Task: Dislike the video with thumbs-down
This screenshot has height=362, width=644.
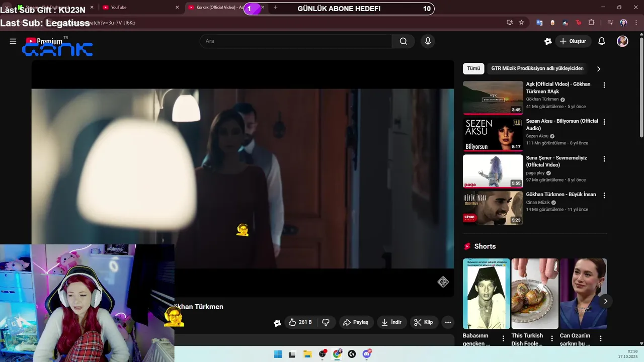Action: [x=326, y=322]
